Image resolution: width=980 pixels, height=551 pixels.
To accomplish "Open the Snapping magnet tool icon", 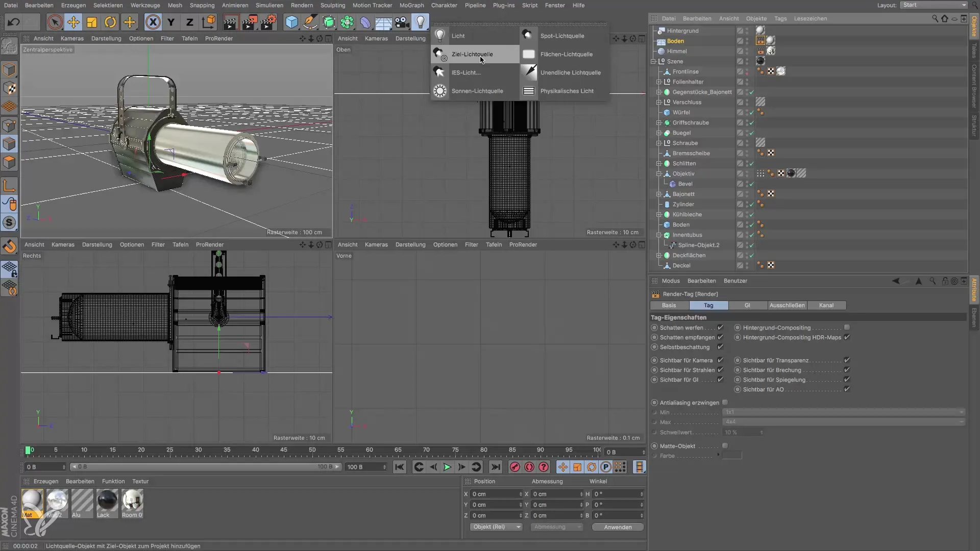I will 10,247.
